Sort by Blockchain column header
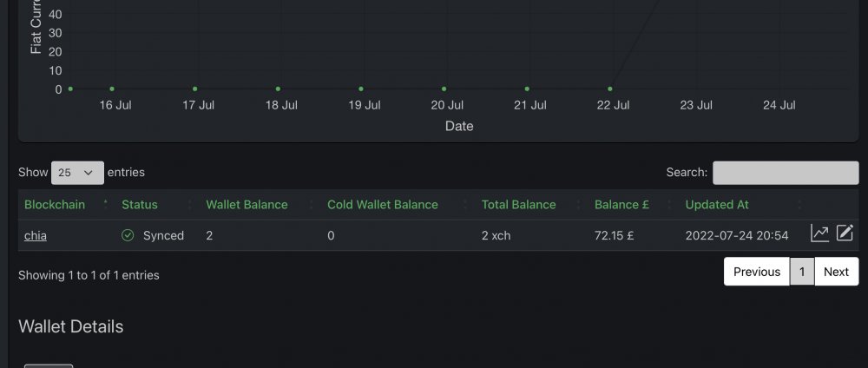 click(x=55, y=205)
